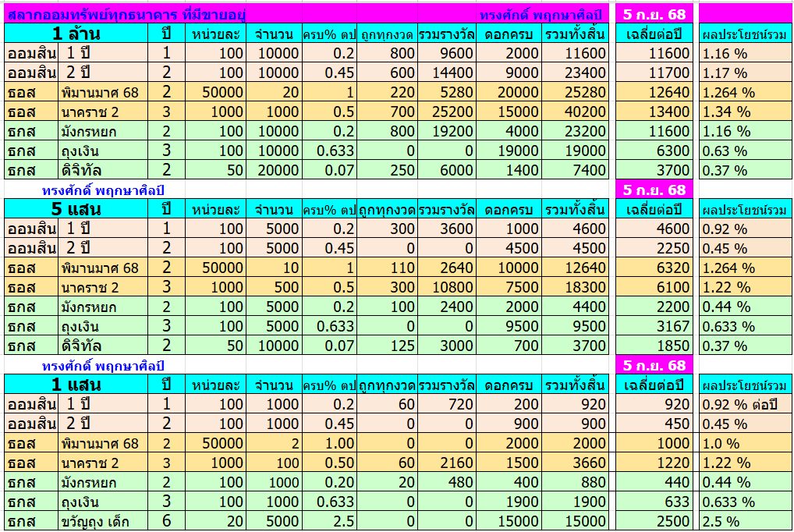Select the prize cell showing 720
The width and height of the screenshot is (794, 532).
pyautogui.click(x=447, y=404)
